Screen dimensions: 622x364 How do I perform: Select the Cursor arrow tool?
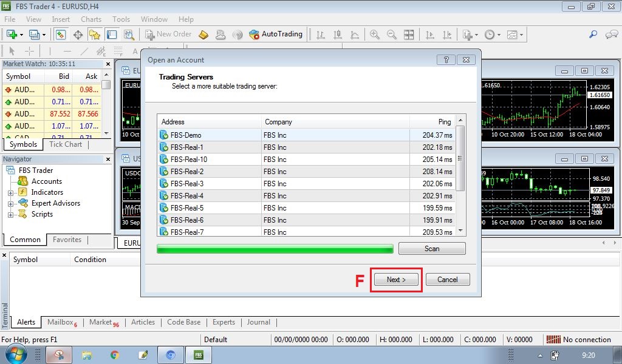click(12, 51)
